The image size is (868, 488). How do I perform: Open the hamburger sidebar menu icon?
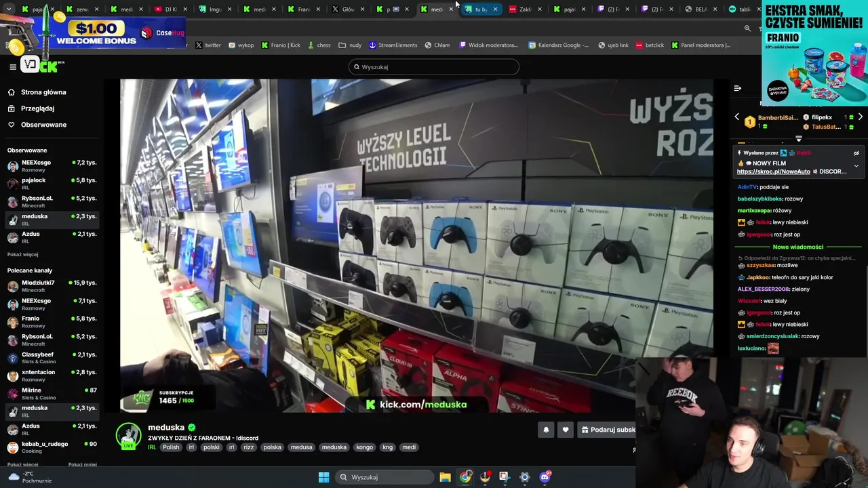click(12, 66)
